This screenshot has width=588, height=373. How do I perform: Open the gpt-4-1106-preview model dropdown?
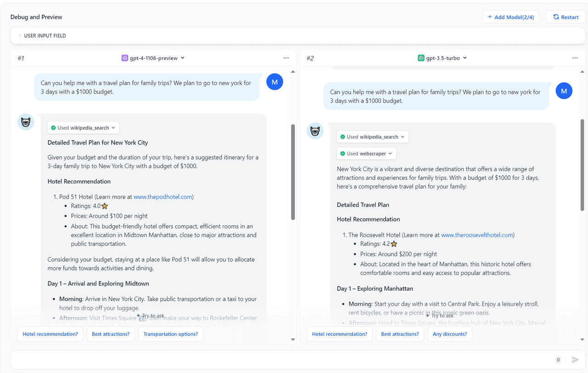pyautogui.click(x=153, y=58)
